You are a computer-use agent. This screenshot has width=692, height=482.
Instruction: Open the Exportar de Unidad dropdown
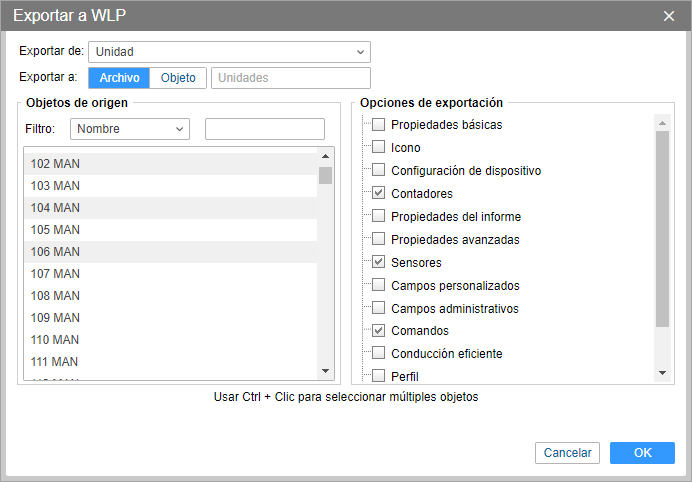[x=229, y=52]
